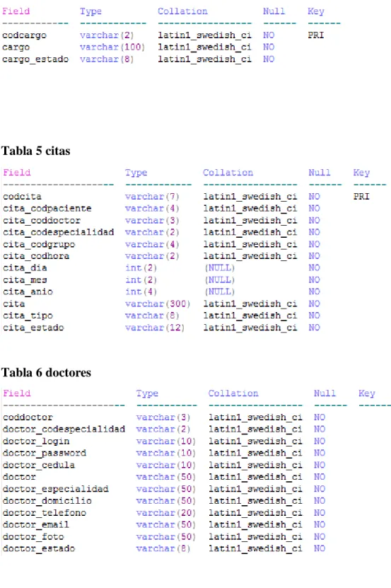Select the codcita field in citas table
The width and height of the screenshot is (391, 588).
[22, 197]
